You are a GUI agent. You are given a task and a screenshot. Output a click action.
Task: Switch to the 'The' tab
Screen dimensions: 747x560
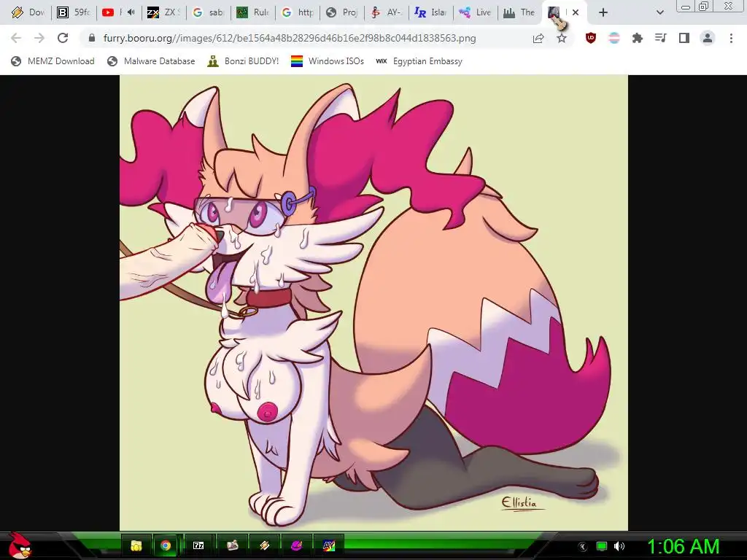click(x=520, y=12)
